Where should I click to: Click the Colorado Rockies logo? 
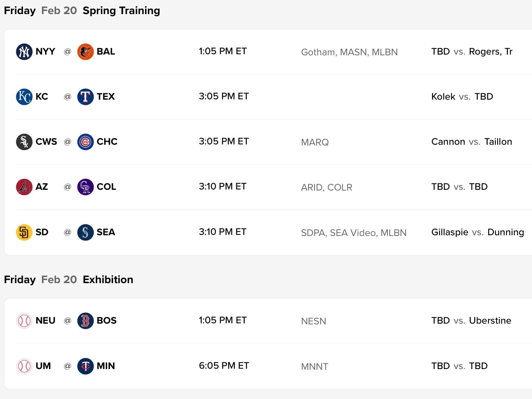(85, 187)
